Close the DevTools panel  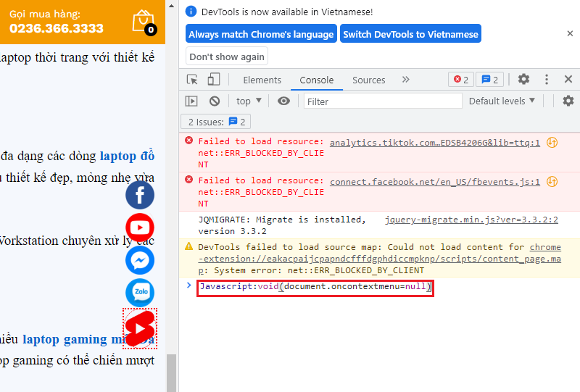(x=568, y=79)
